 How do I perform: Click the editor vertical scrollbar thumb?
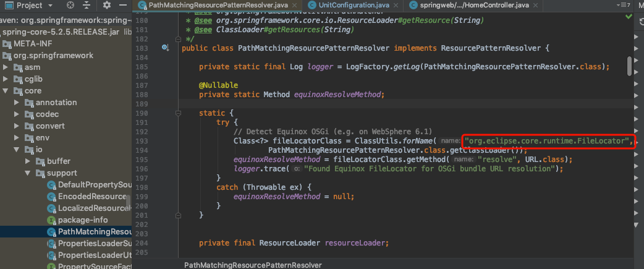pyautogui.click(x=629, y=65)
